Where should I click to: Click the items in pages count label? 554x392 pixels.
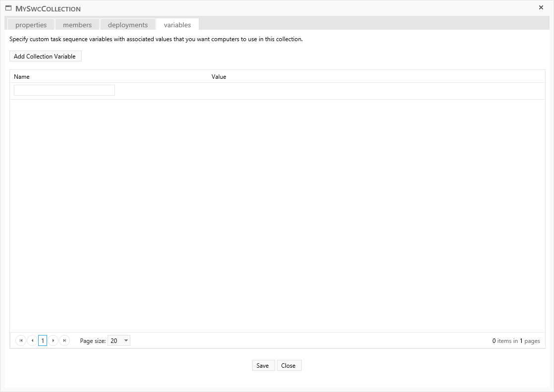pos(516,341)
